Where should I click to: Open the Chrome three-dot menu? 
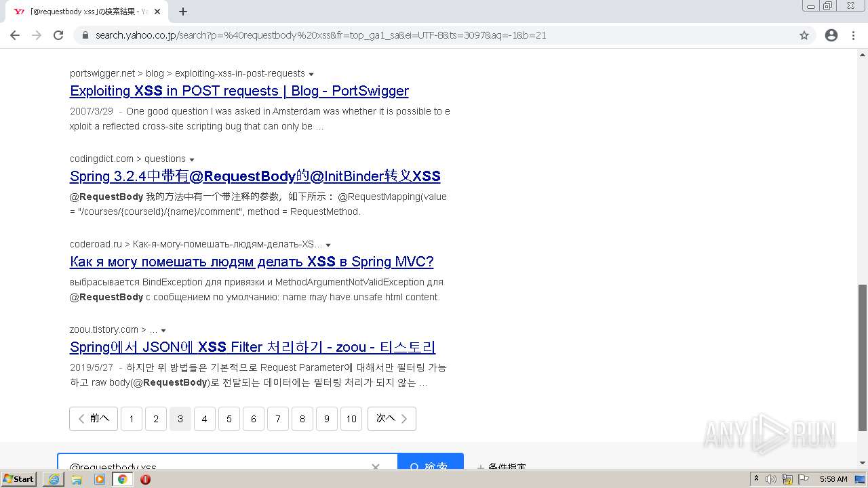[853, 35]
